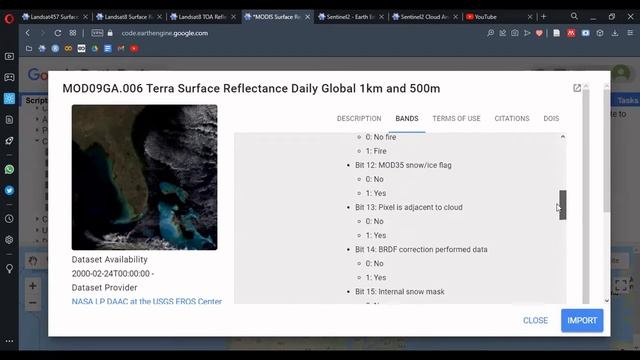Click 'Bit 14: BRDF correction performed data'

[421, 249]
